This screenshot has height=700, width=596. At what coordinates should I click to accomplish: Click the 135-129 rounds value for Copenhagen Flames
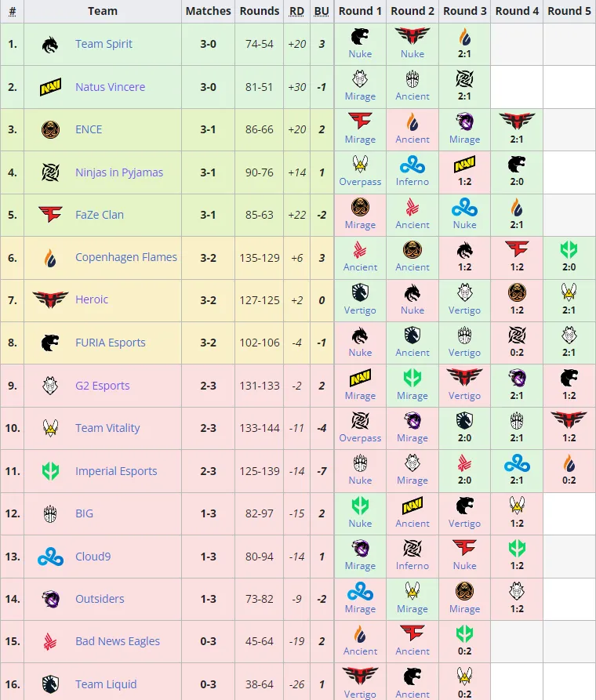click(x=260, y=258)
